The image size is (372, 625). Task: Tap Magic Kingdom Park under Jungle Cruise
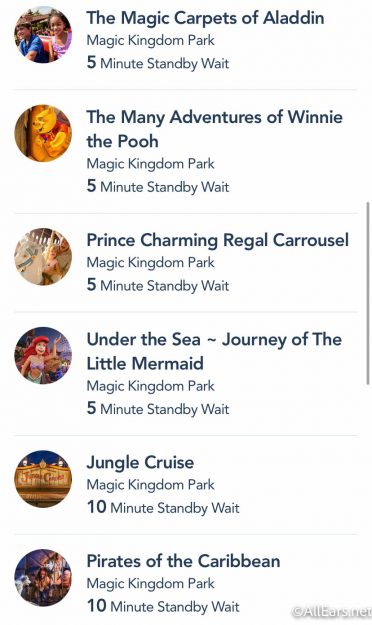click(x=151, y=485)
